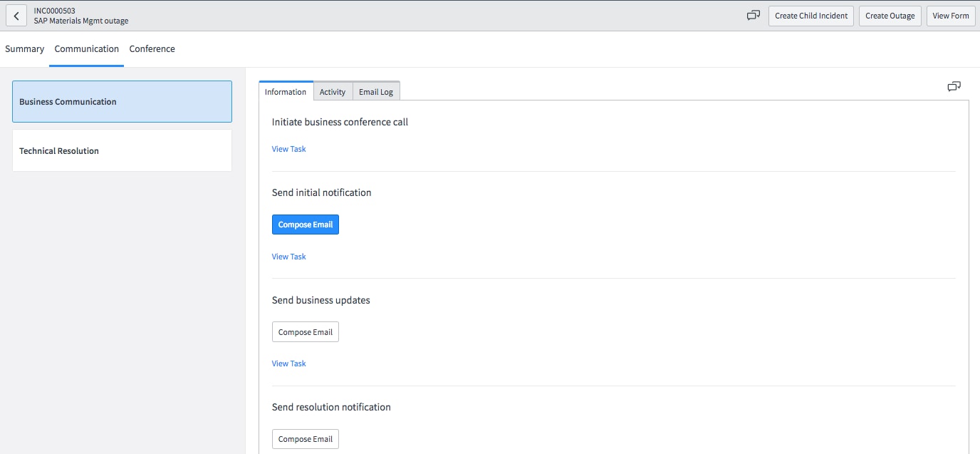
Task: Open the header pop-out discussion icon
Action: [753, 15]
